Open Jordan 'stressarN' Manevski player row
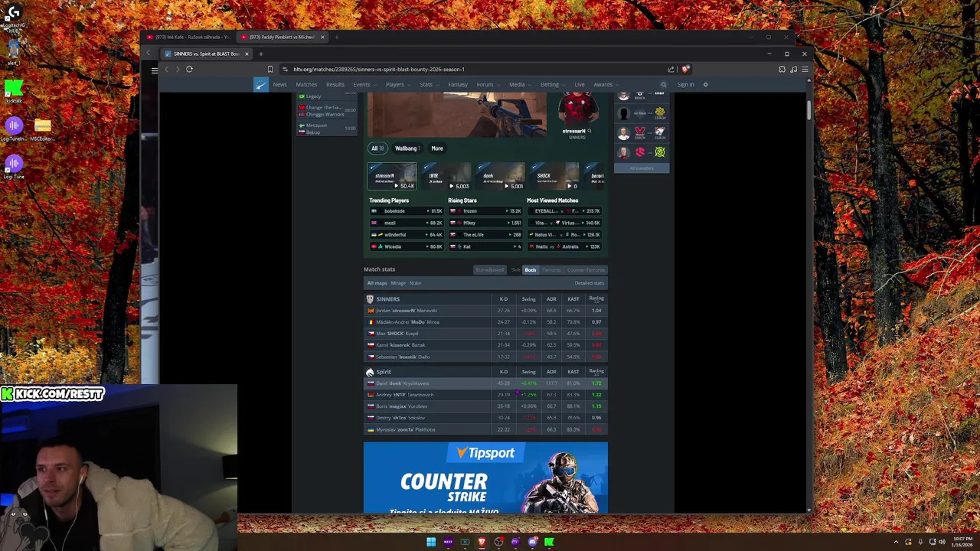The height and width of the screenshot is (551, 980). click(485, 311)
